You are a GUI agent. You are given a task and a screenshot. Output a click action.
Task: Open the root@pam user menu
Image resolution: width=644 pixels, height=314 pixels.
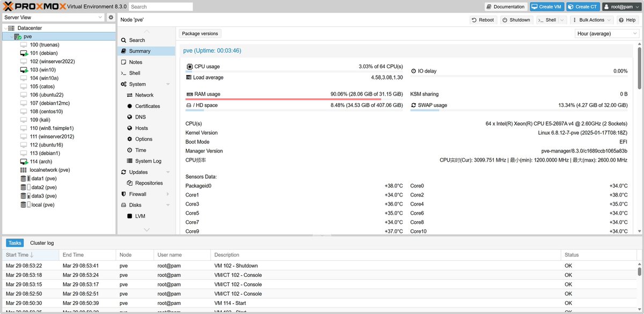click(621, 6)
